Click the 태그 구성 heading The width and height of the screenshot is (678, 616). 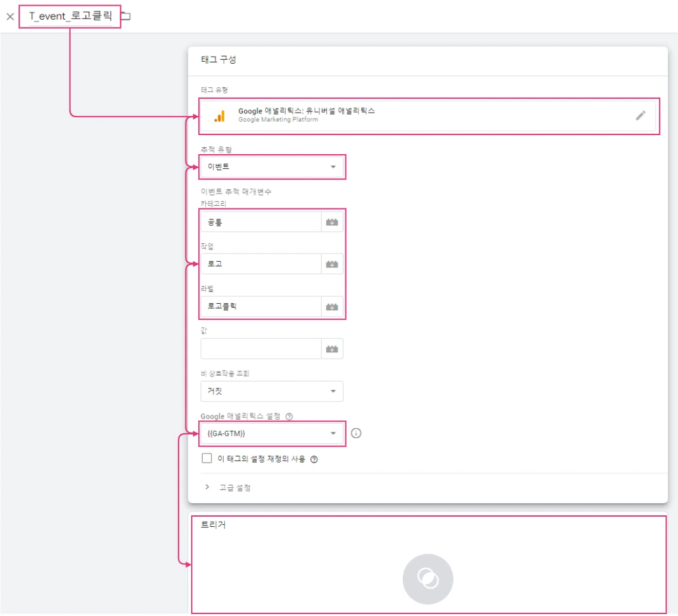219,60
